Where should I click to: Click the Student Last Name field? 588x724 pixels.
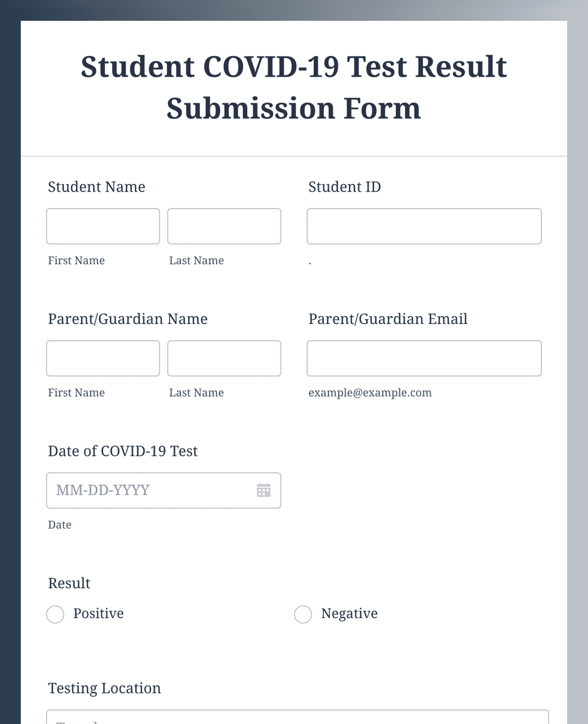point(224,226)
